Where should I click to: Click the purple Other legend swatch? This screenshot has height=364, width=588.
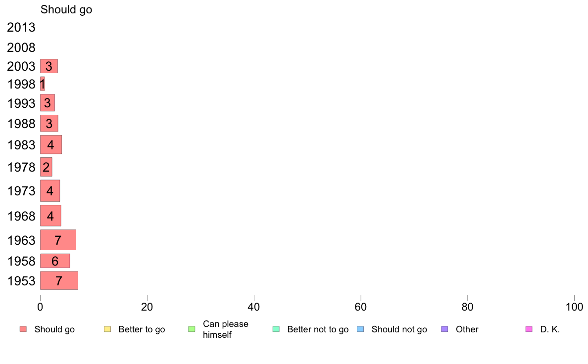coord(444,329)
